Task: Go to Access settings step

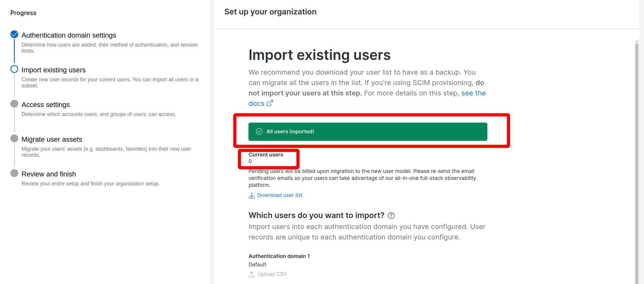Action: [45, 105]
